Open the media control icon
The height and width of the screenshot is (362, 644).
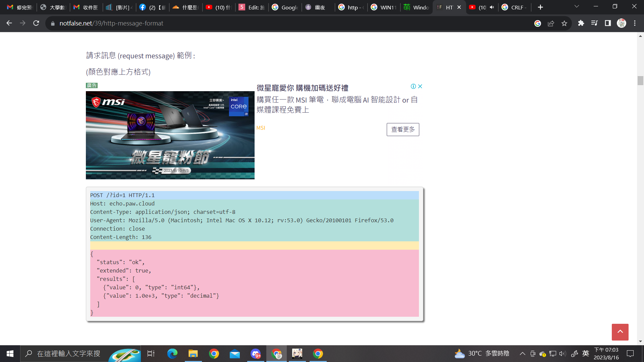click(x=594, y=23)
